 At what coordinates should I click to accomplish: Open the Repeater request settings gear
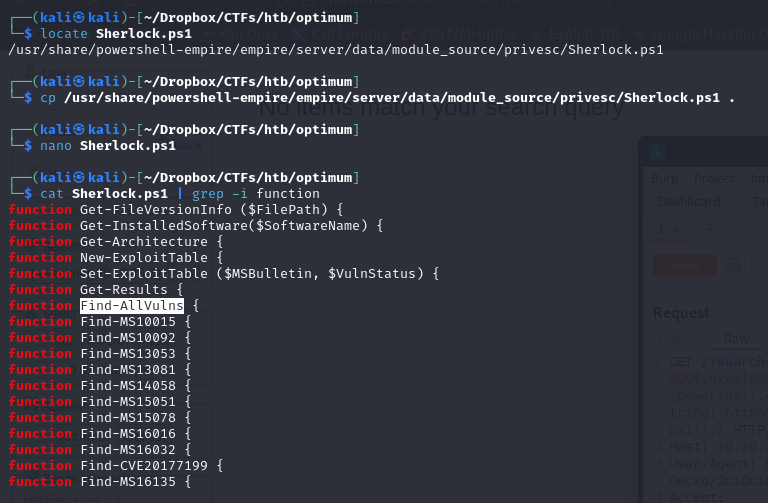point(733,265)
